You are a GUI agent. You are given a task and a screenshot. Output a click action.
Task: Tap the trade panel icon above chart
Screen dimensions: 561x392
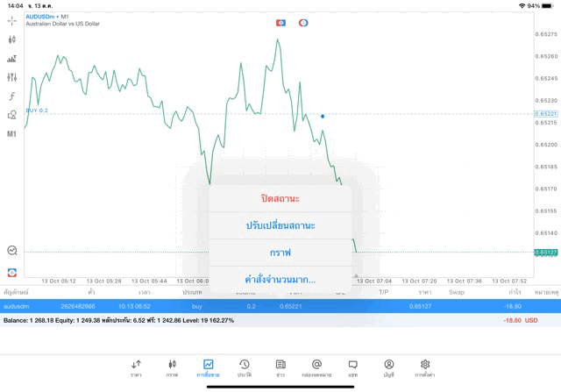(280, 23)
